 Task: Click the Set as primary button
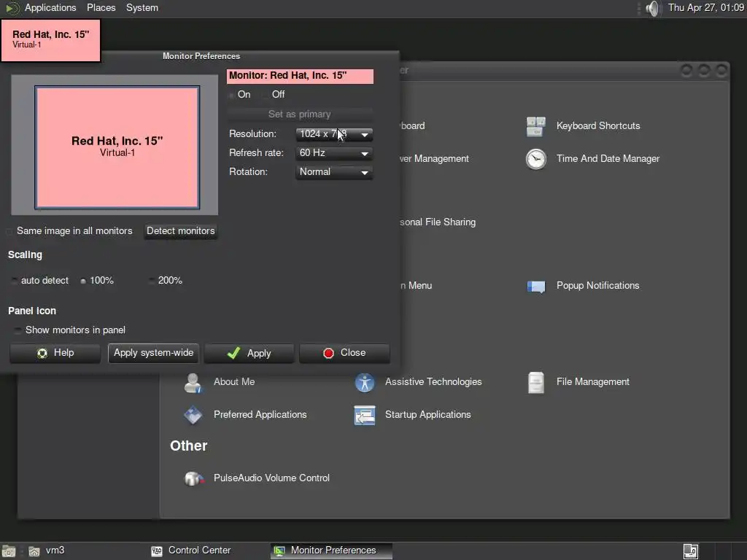(300, 114)
